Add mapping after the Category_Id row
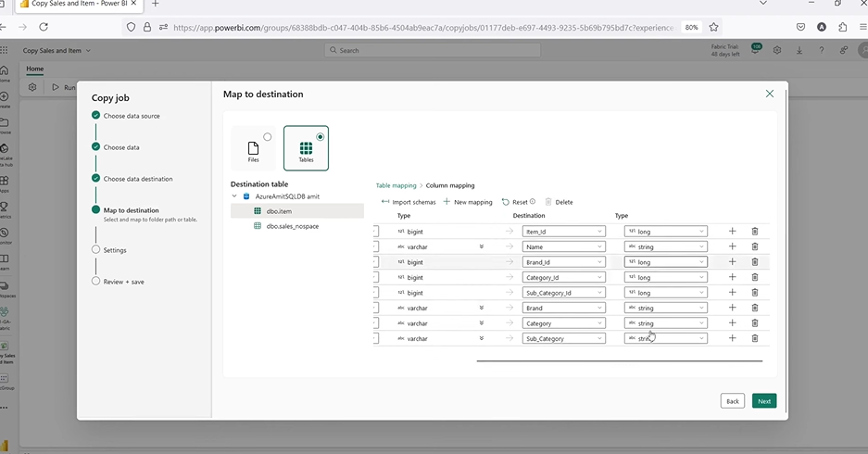This screenshot has height=454, width=868. coord(732,277)
